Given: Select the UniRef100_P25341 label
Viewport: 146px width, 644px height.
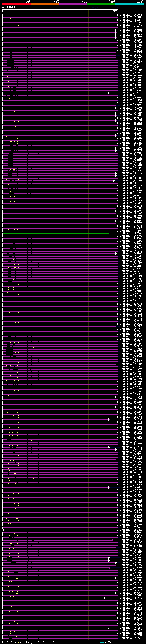Looking at the screenshot, I should click(131, 65).
